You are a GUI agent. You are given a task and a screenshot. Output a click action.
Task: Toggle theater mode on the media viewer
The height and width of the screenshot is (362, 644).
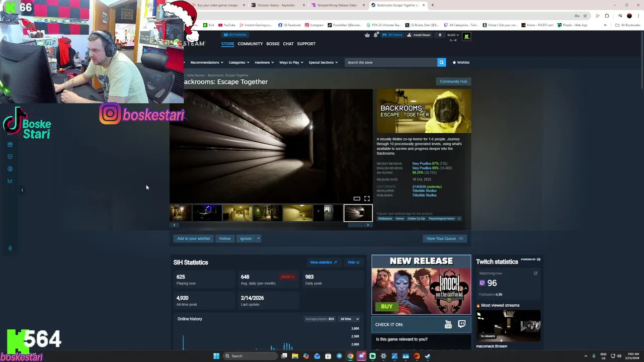click(x=357, y=199)
